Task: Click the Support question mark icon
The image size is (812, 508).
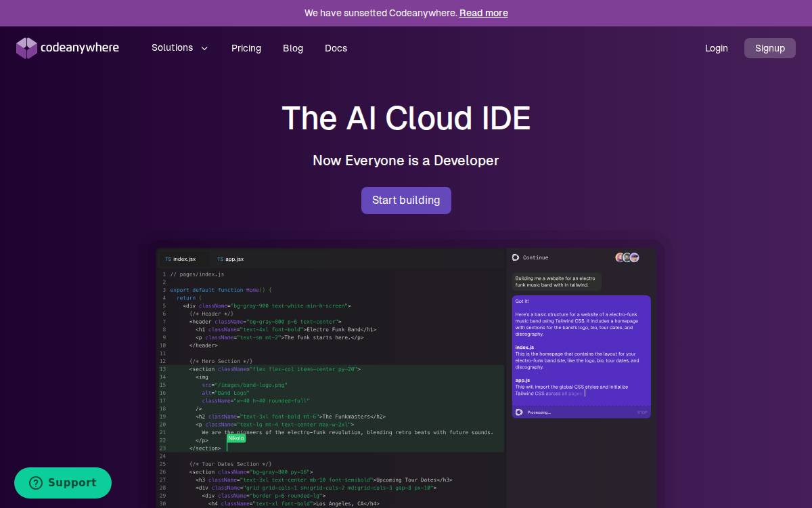Action: point(36,483)
